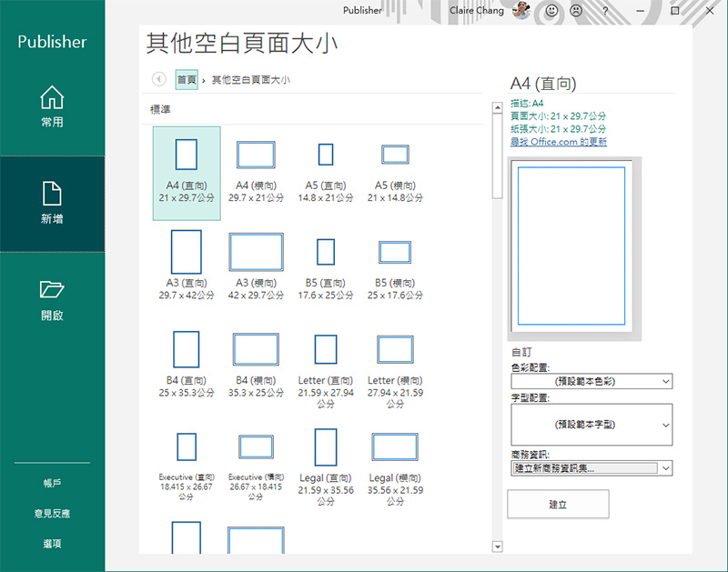Open the 常用 home section
Screen dimensions: 728x572
52,106
